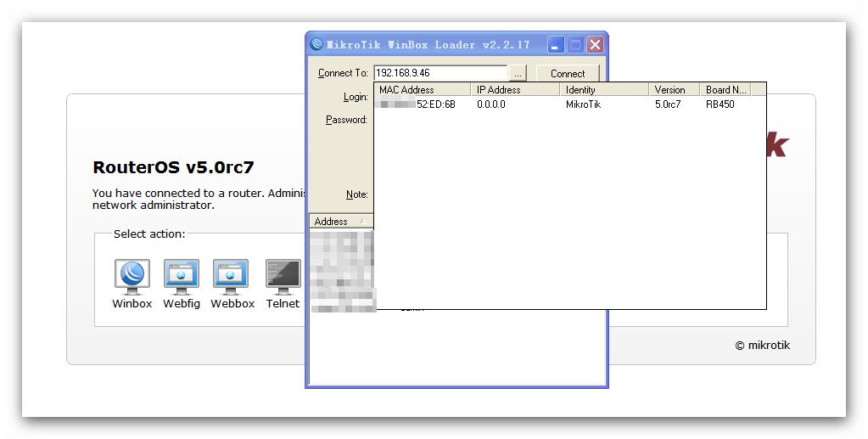Image resolution: width=868 pixels, height=439 pixels.
Task: Start Telnet from the RouterOS page
Action: (283, 284)
